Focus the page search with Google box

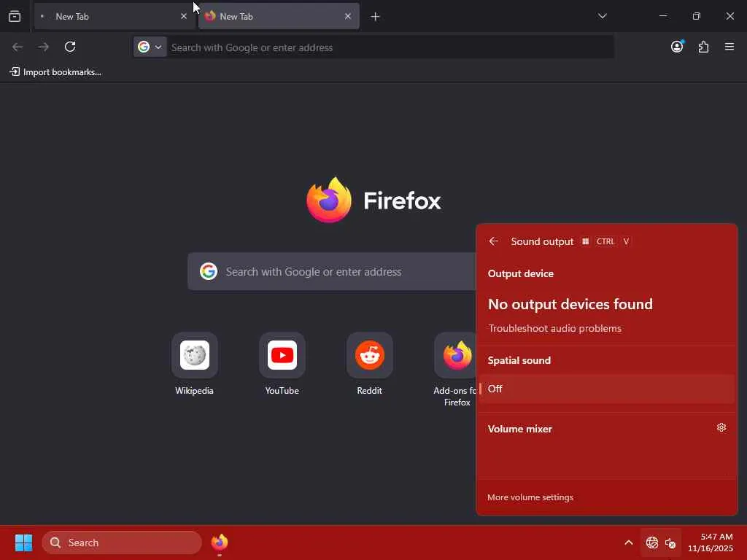click(x=332, y=271)
